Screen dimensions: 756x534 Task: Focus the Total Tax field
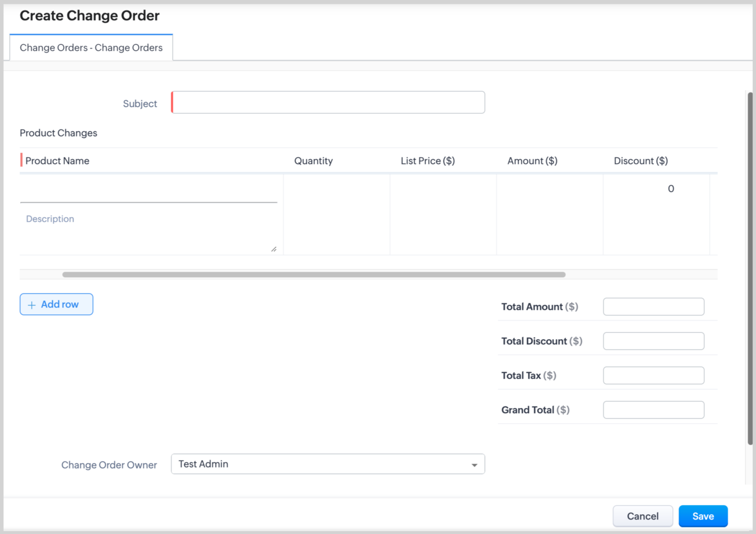coord(653,375)
